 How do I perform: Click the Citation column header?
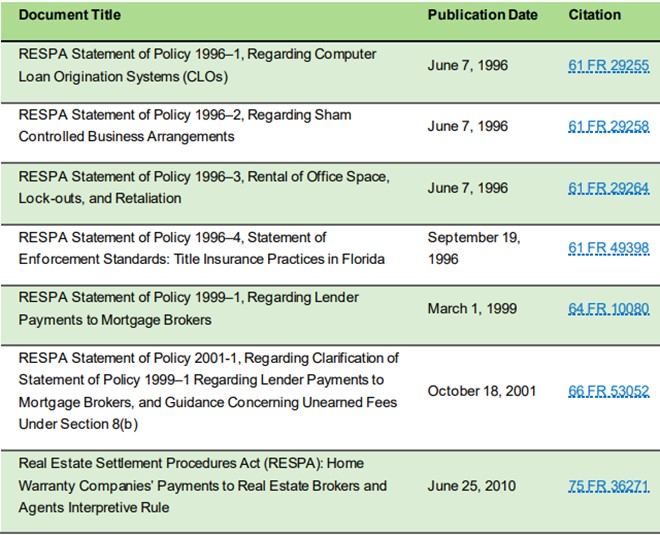point(594,15)
